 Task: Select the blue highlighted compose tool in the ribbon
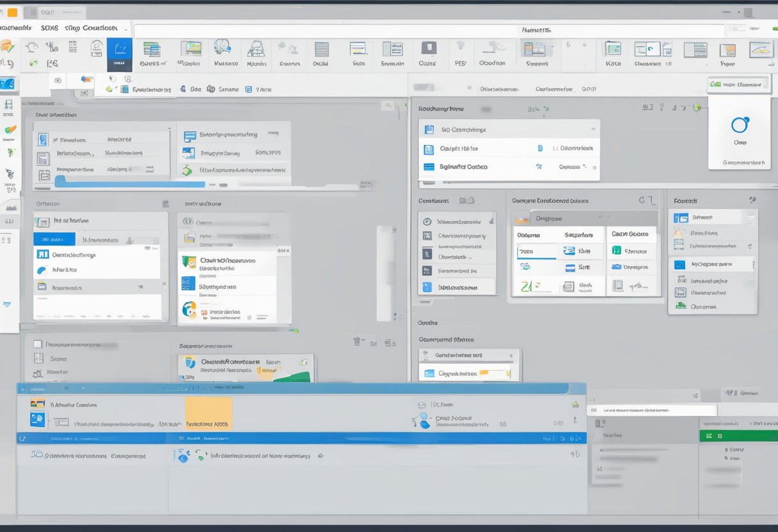coord(118,52)
